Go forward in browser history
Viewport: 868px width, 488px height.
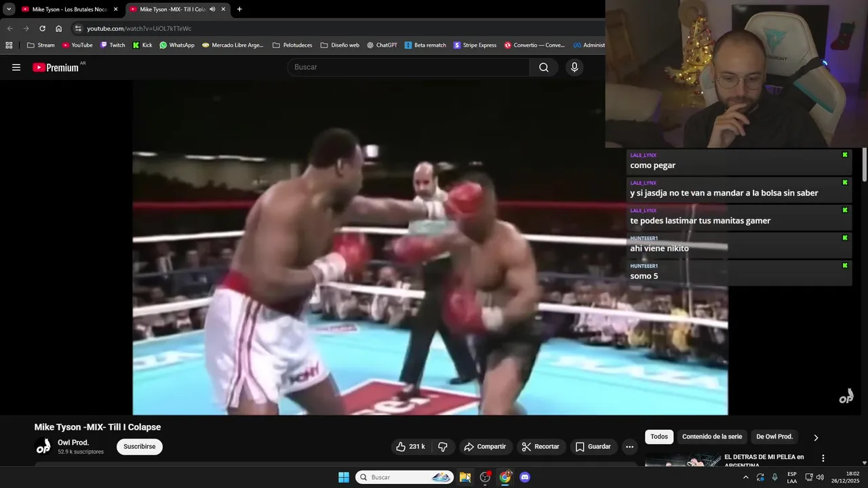pos(26,28)
